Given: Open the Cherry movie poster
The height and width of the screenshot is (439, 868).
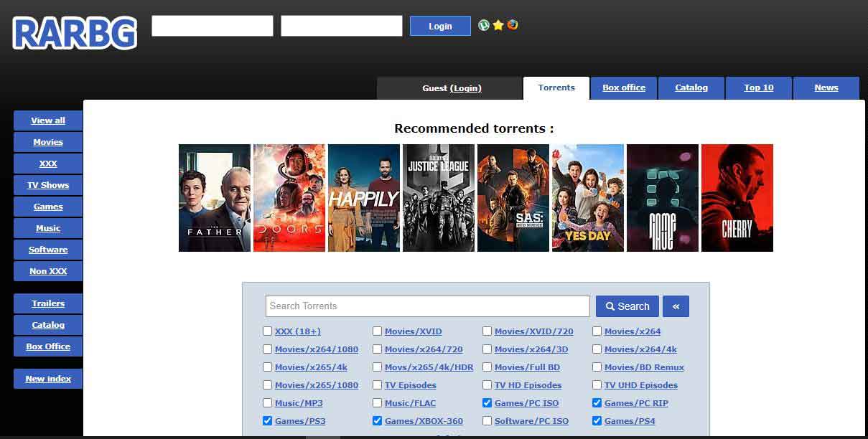Looking at the screenshot, I should tap(737, 198).
